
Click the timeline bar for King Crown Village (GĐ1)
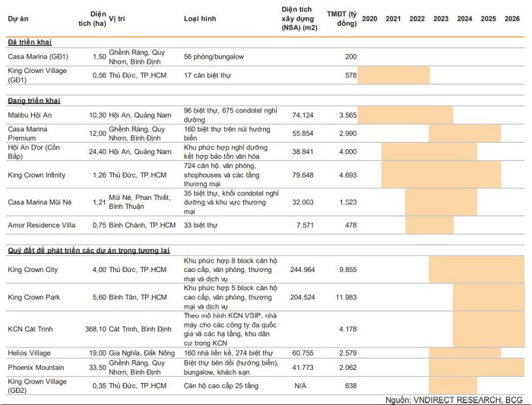pos(394,75)
